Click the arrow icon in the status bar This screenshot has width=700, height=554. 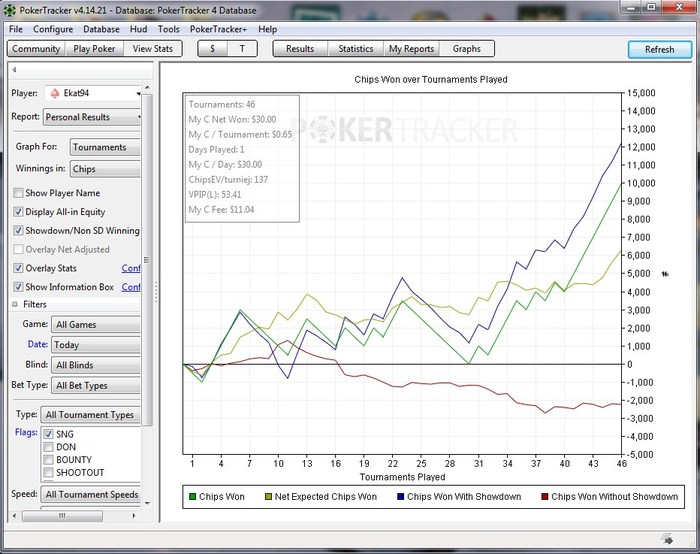[x=668, y=539]
